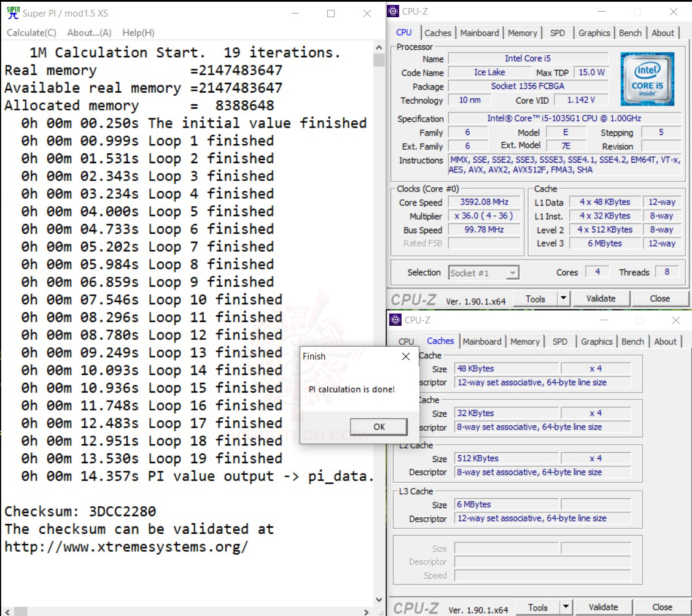Click the Name value Intel Core i5
This screenshot has height=616, width=692.
point(528,58)
